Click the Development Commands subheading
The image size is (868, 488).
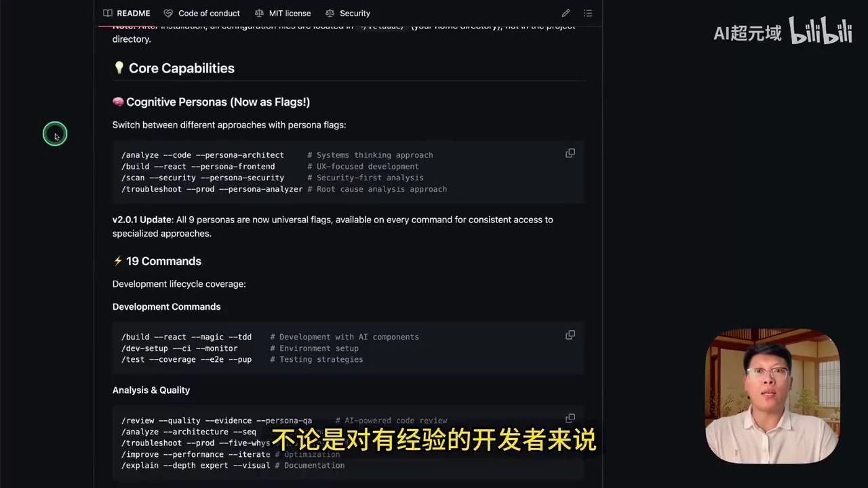point(166,306)
